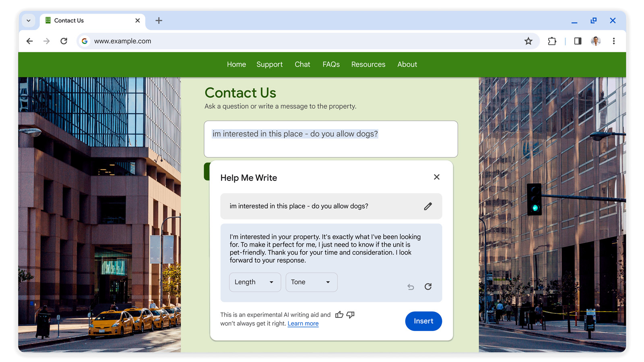The height and width of the screenshot is (362, 644).
Task: Close the Help Me Write dialog
Action: (x=437, y=177)
